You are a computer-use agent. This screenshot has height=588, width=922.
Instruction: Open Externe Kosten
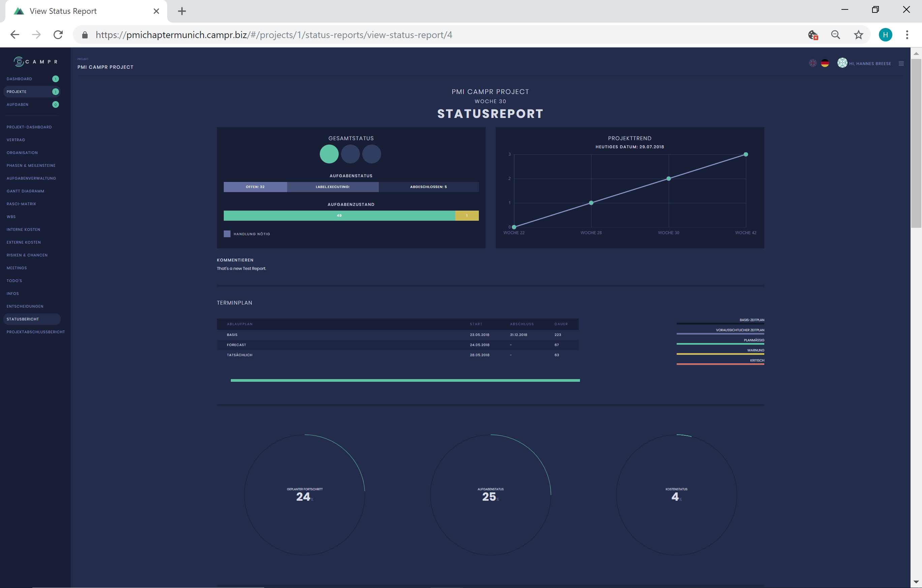(24, 242)
